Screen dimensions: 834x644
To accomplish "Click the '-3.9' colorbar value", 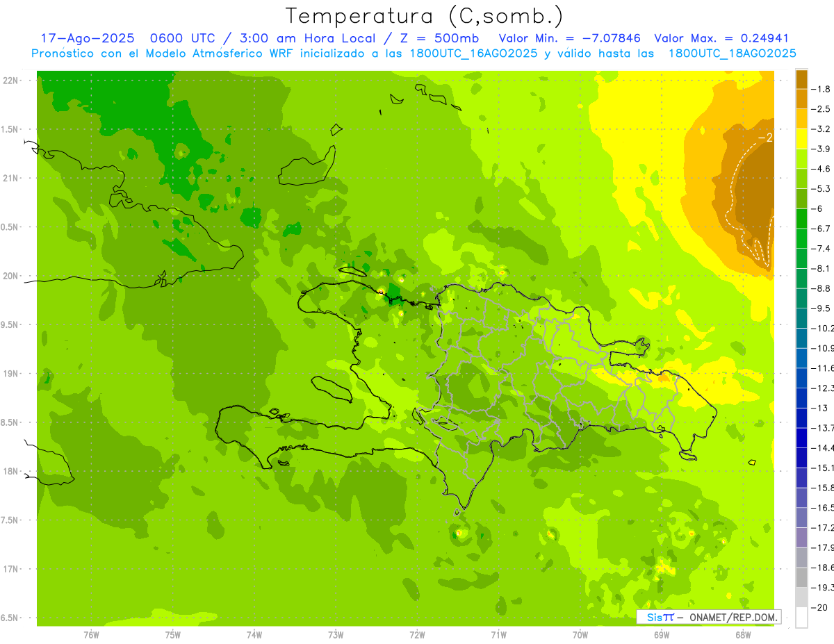I will click(821, 149).
